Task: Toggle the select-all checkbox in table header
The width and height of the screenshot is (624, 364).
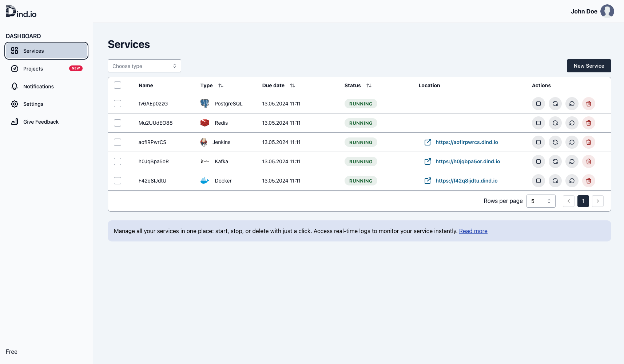Action: pos(118,85)
